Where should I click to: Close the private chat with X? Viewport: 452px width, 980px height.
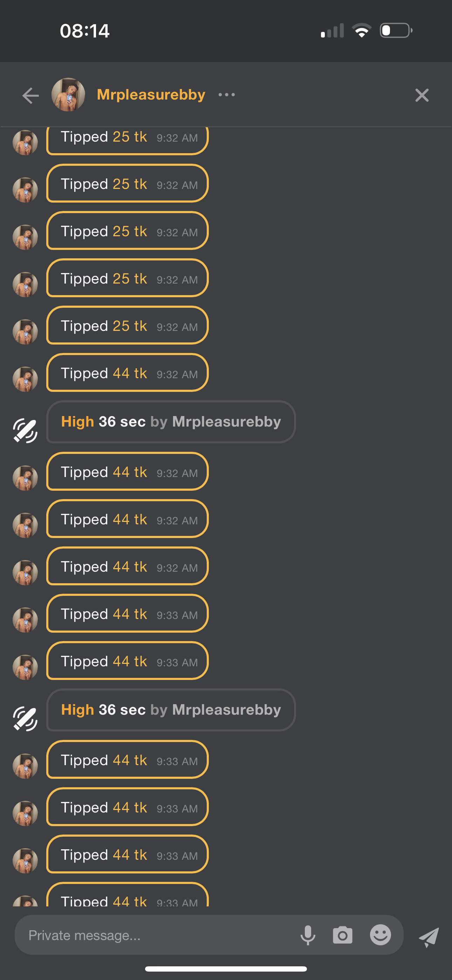pyautogui.click(x=422, y=95)
